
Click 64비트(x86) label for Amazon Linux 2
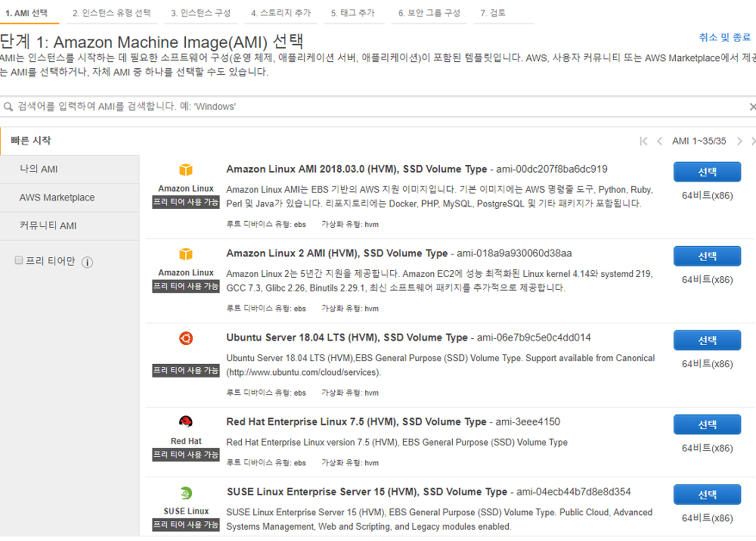(x=707, y=280)
